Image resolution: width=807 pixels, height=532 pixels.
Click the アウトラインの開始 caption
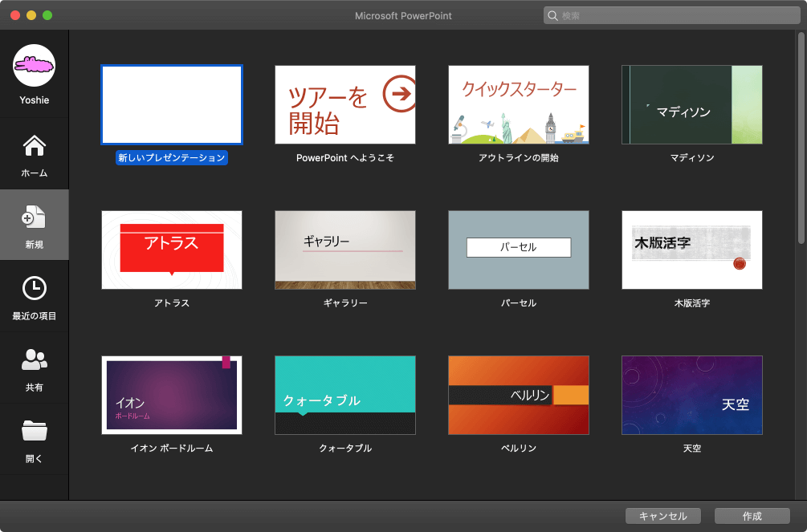click(x=519, y=158)
